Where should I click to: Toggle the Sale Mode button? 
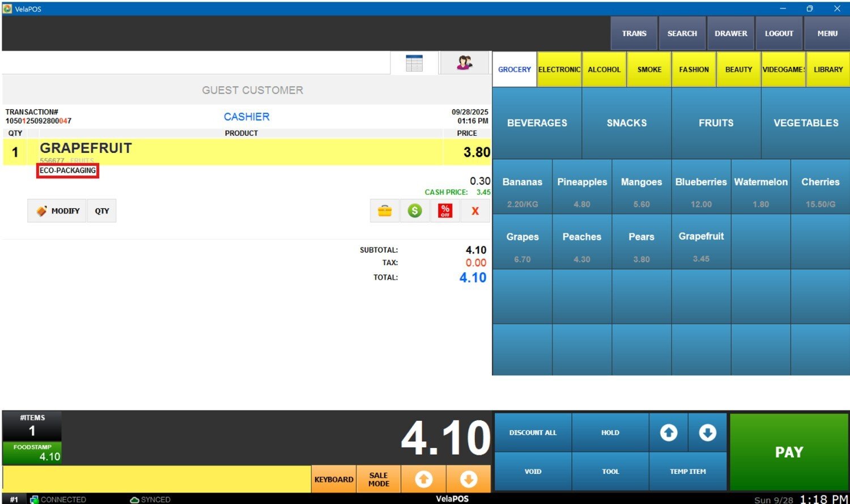tap(379, 480)
